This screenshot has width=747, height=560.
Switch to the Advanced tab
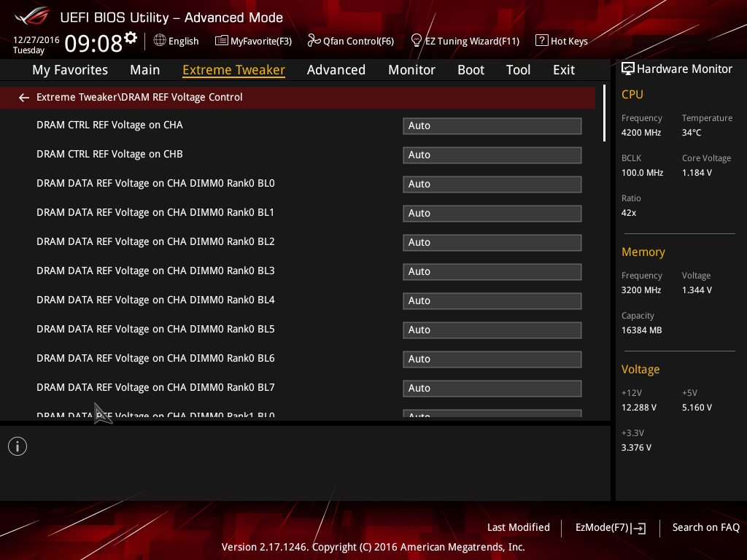336,70
